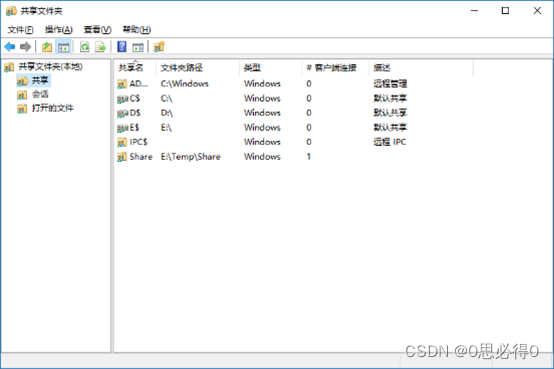Select the IPC$ share name
The image size is (554, 369).
[x=138, y=142]
